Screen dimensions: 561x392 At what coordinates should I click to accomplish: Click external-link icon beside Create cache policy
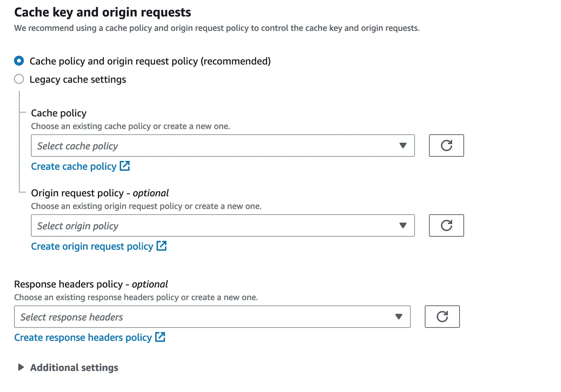pyautogui.click(x=125, y=166)
